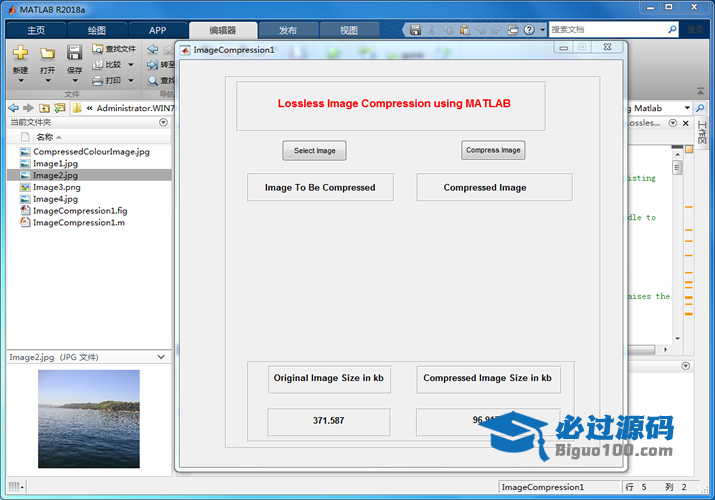Select ImageCompression1.fig in file list
This screenshot has height=500, width=715.
point(80,211)
